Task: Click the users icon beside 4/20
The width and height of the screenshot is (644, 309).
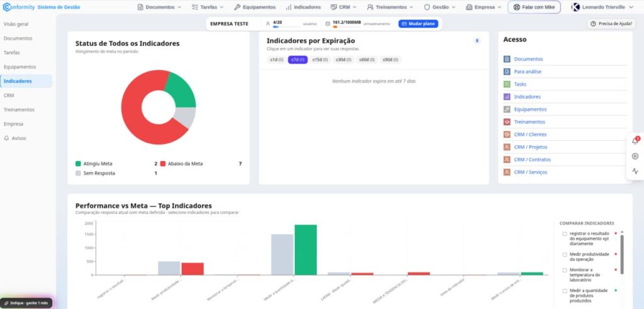Action: coord(268,24)
